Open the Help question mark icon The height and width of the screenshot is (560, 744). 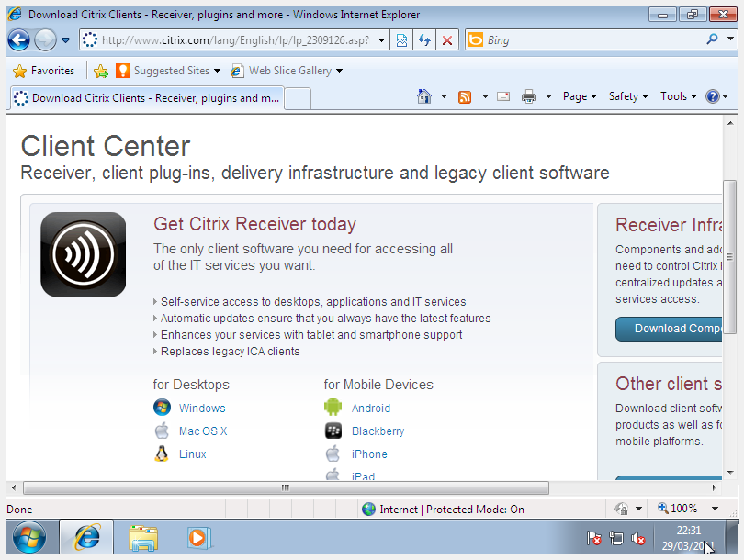713,96
